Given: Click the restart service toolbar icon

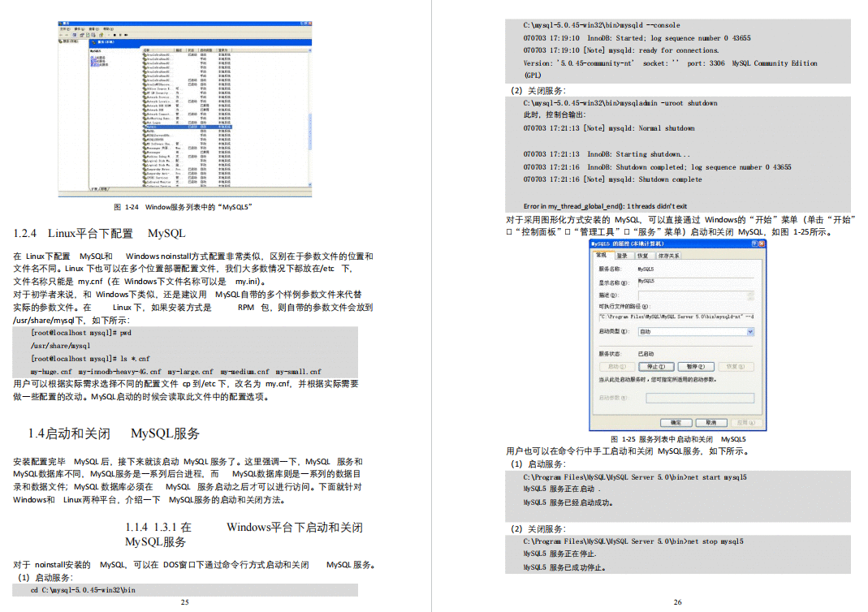Looking at the screenshot, I should [126, 35].
